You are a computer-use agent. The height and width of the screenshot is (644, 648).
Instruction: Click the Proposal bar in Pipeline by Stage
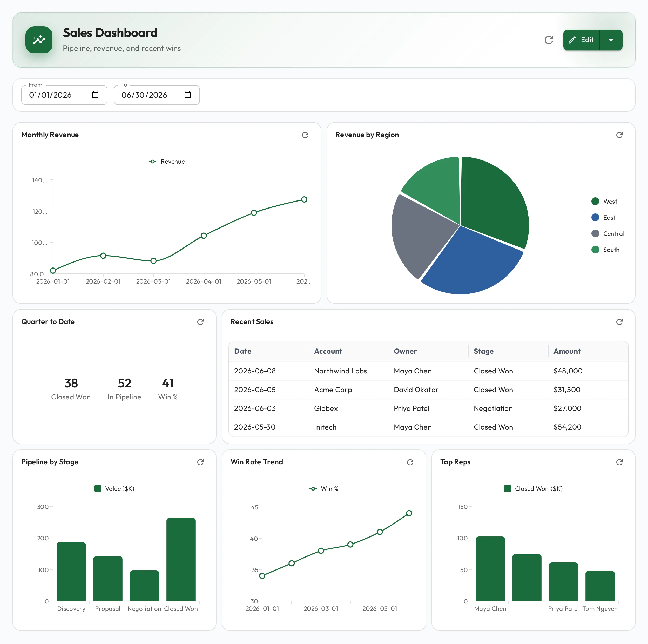(x=108, y=579)
